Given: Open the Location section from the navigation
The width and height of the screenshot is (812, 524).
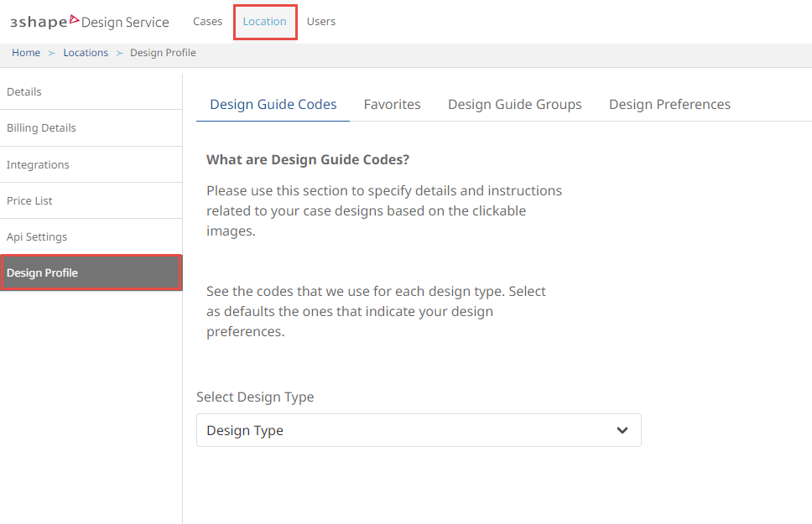Looking at the screenshot, I should tap(264, 21).
